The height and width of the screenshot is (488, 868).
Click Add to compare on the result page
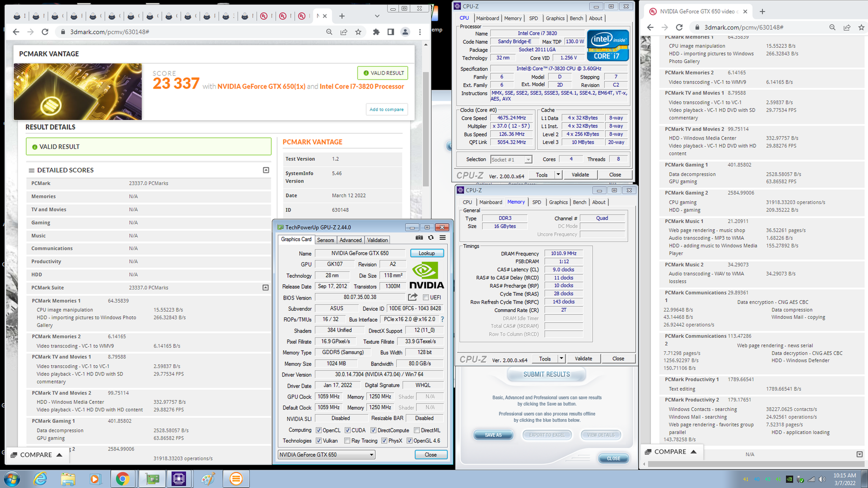(x=387, y=109)
